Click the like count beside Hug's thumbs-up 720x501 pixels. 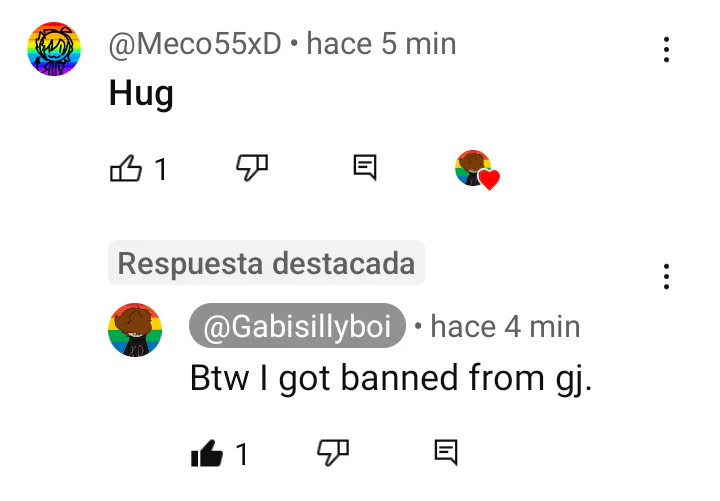coord(161,169)
